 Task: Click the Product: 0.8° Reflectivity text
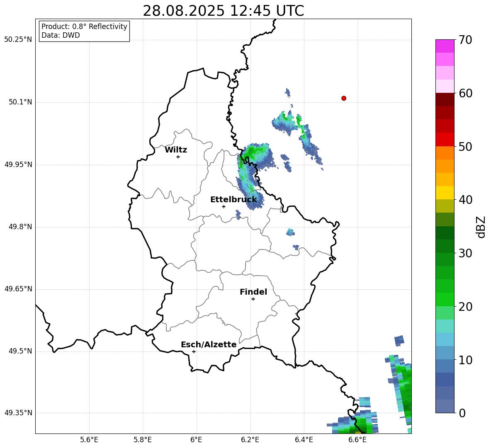84,27
